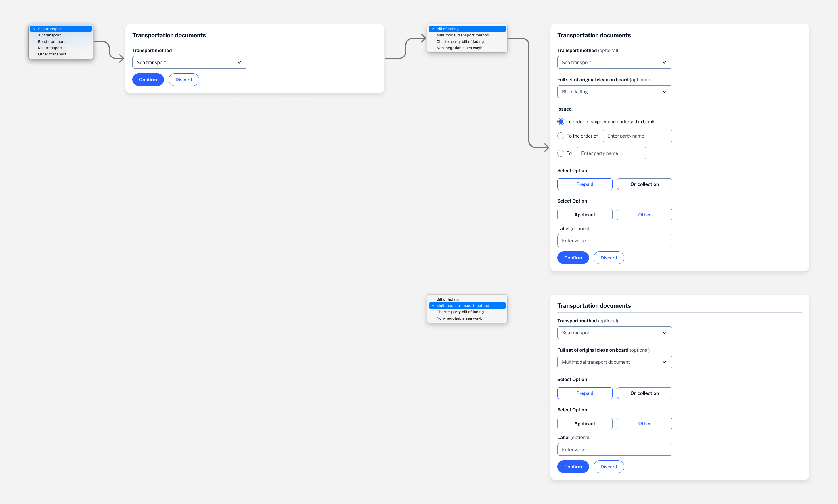
Task: Click the "Enter party name" field
Action: pyautogui.click(x=637, y=136)
